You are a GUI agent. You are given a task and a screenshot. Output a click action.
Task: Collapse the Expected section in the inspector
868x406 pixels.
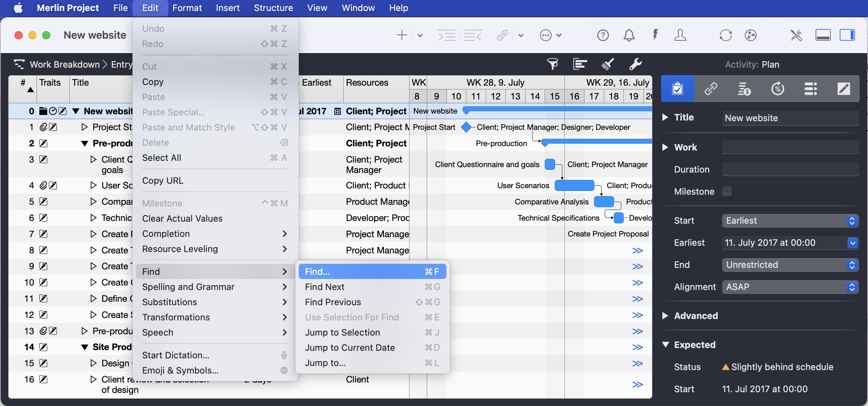coord(666,345)
